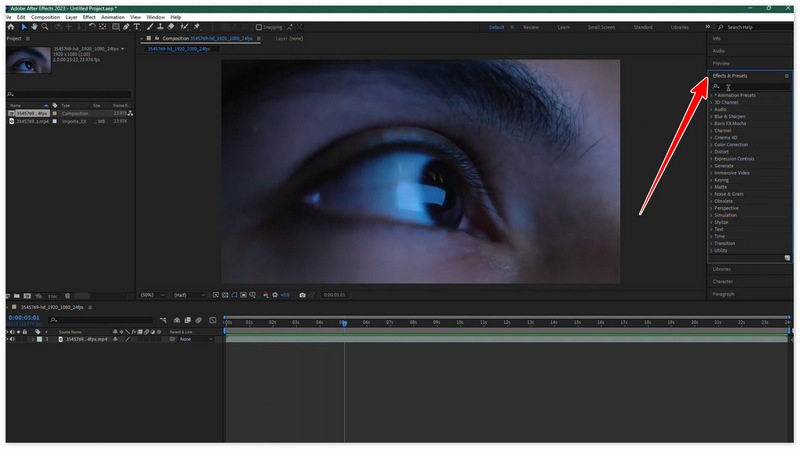
Task: Toggle Frame Blending switch in timeline
Action: (188, 320)
